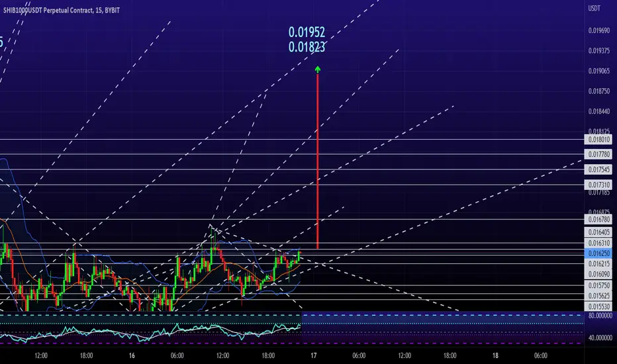Click the blue 0.016250 current price tag
This screenshot has height=364, width=617.
(598, 254)
